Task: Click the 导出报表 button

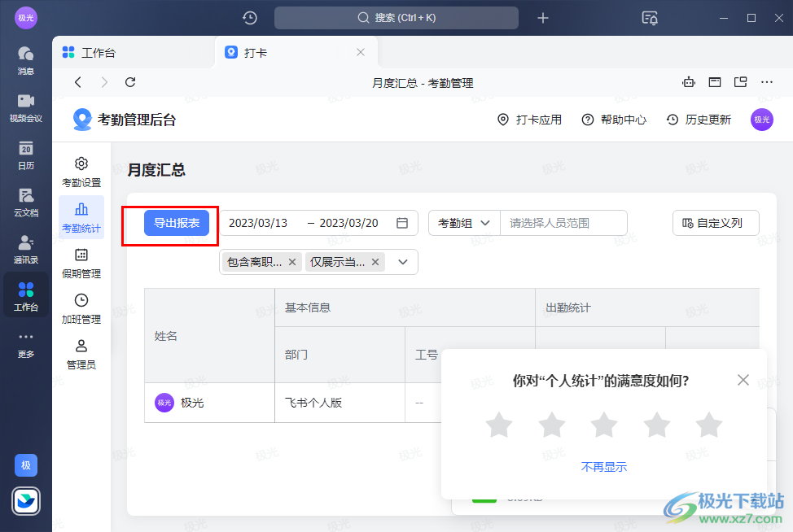Action: point(177,223)
